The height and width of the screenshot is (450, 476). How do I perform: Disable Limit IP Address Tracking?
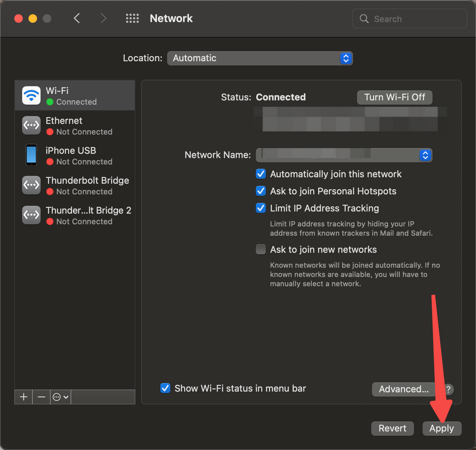pyautogui.click(x=261, y=208)
